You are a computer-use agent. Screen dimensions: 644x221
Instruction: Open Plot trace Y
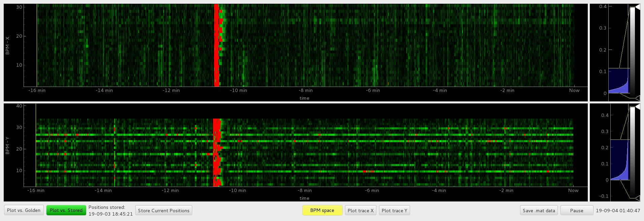[x=394, y=211]
